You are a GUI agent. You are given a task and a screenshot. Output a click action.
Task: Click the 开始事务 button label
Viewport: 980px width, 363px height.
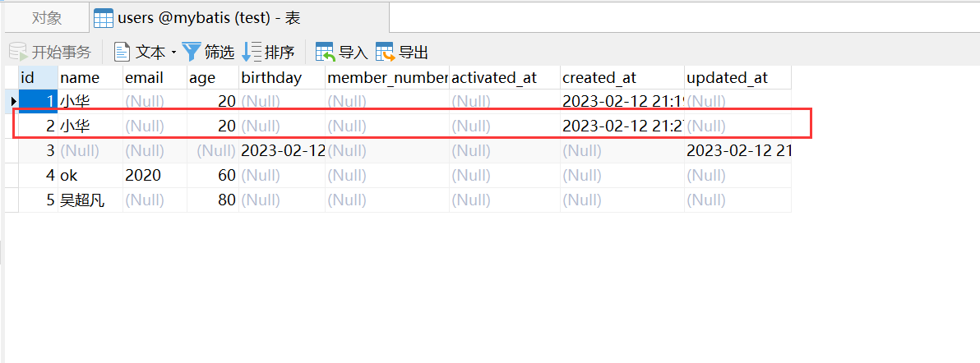tap(62, 53)
